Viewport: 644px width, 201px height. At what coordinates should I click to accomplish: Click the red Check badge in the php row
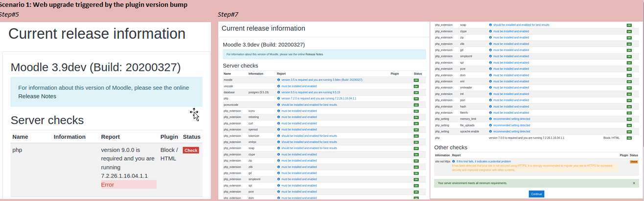click(x=191, y=151)
